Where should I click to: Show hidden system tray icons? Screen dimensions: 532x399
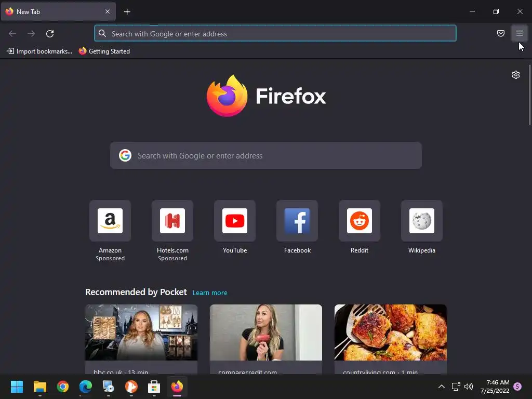click(x=442, y=387)
